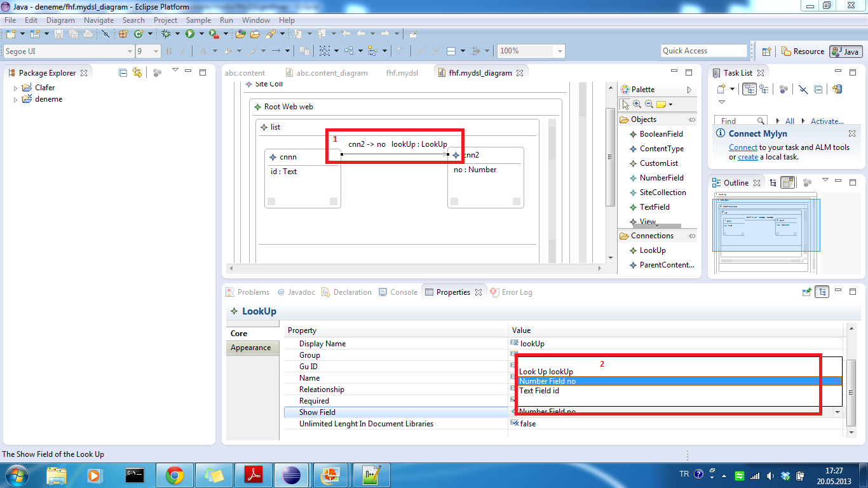Toggle Outline tree view button

pyautogui.click(x=773, y=183)
